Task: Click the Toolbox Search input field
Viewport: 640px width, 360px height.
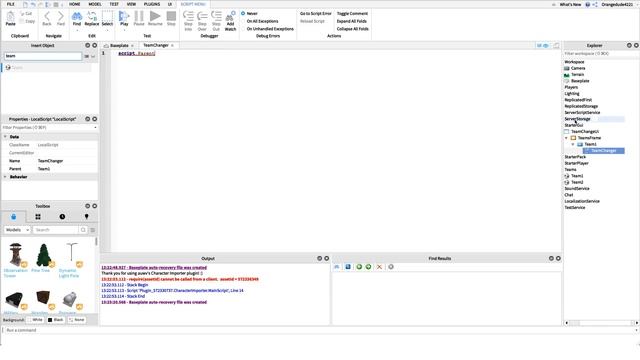Action: 55,230
